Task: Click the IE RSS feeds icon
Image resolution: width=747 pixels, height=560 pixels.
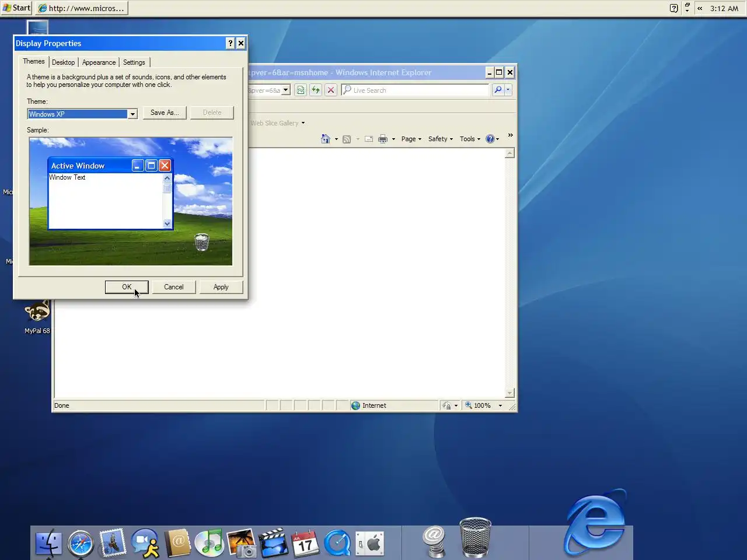Action: (347, 139)
